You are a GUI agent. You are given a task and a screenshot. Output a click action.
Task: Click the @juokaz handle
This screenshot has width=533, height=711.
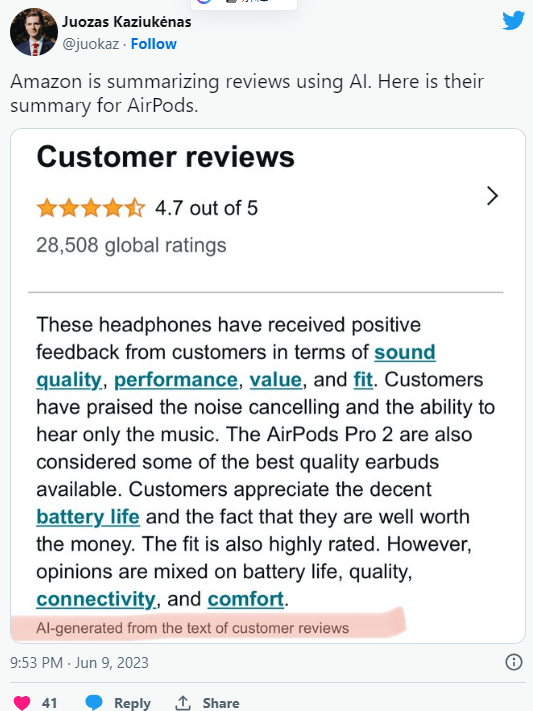(91, 44)
